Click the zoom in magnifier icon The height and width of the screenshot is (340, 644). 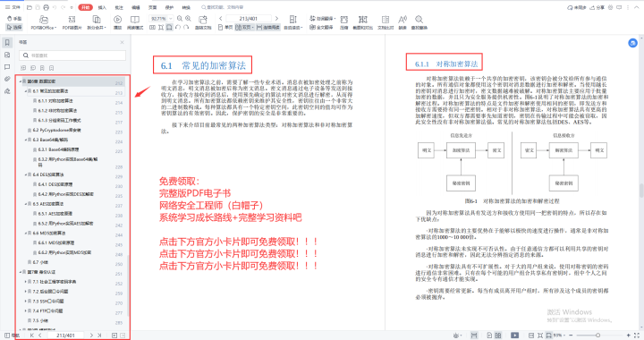point(188,19)
